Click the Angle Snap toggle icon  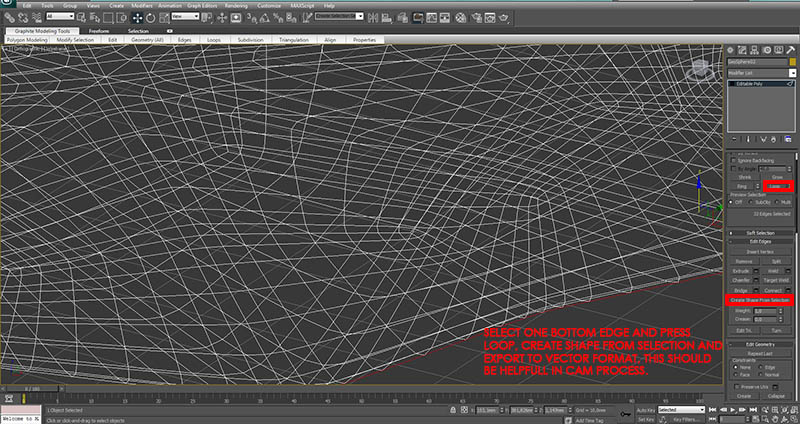(265, 18)
